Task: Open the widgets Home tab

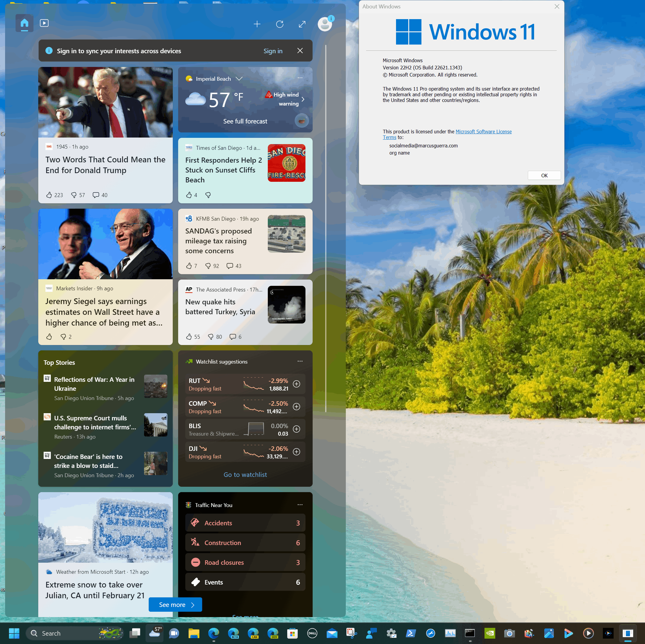Action: point(25,23)
